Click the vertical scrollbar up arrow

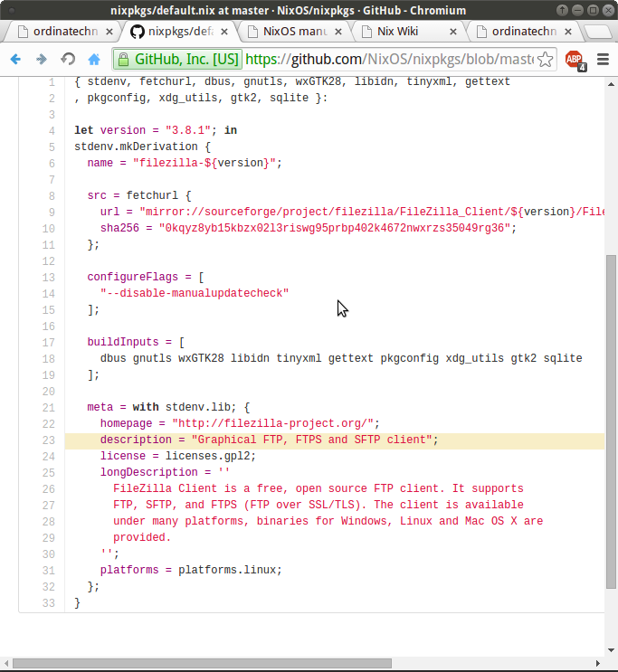[611, 84]
